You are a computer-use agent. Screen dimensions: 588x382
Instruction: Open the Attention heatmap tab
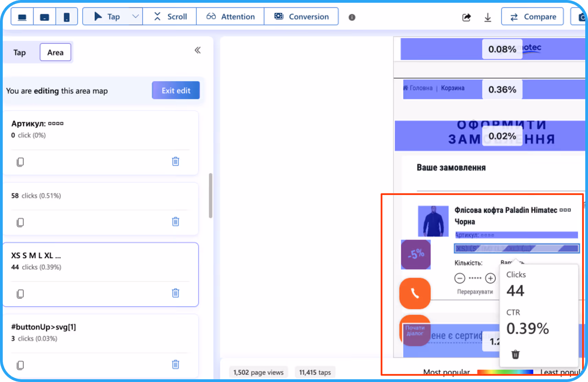point(230,16)
